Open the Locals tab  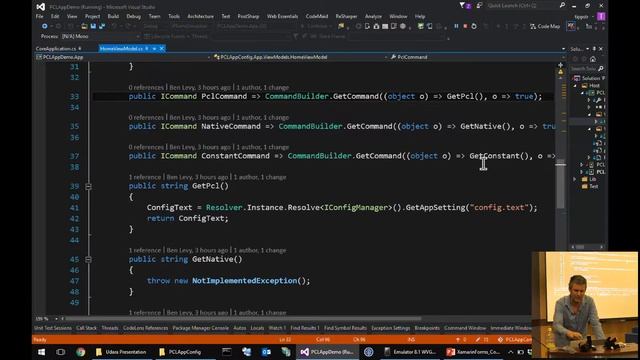257,328
